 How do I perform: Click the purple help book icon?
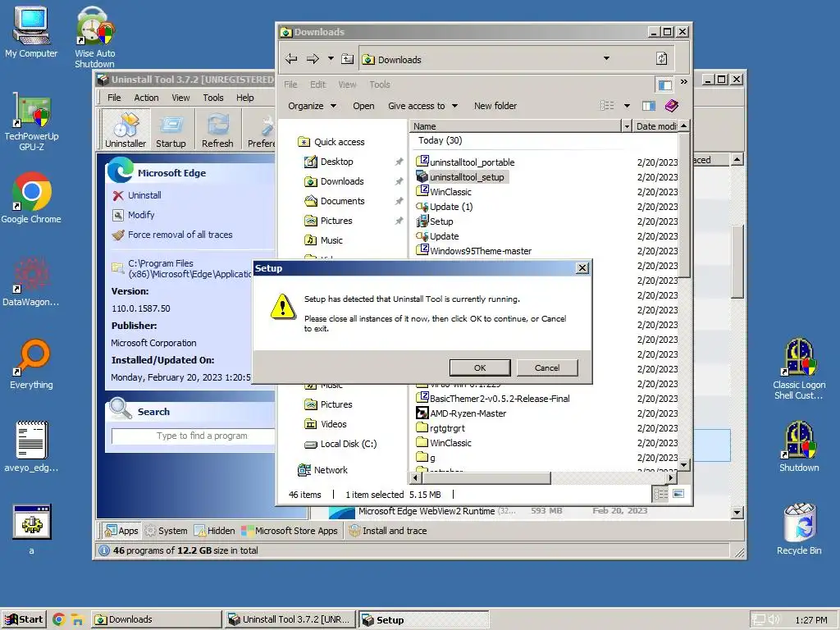pos(672,106)
